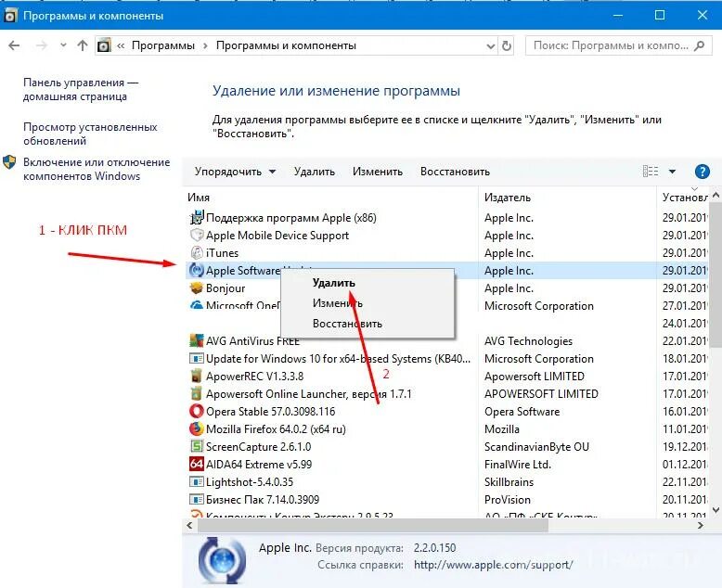Select the Lightshot-5.4.0.35 icon
The width and height of the screenshot is (722, 588).
point(197,481)
